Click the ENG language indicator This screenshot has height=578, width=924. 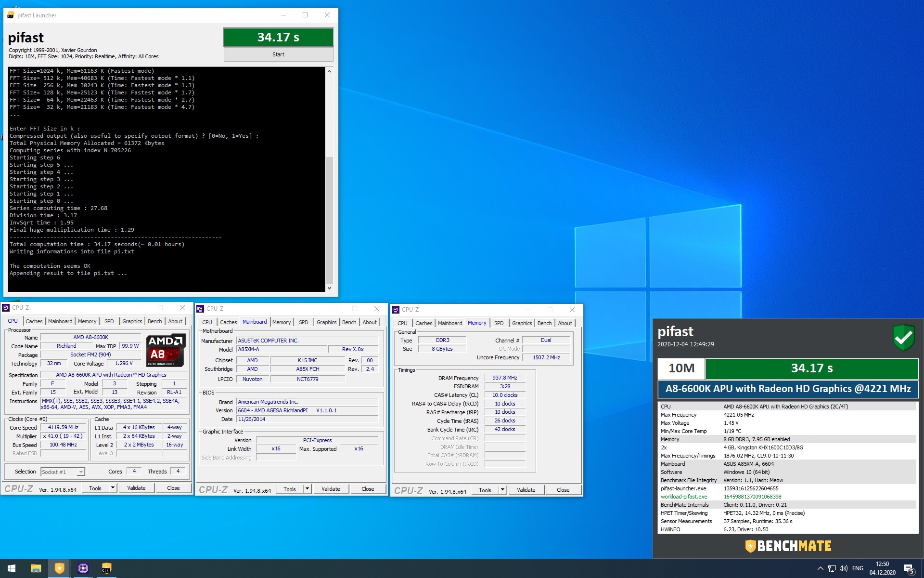[858, 568]
